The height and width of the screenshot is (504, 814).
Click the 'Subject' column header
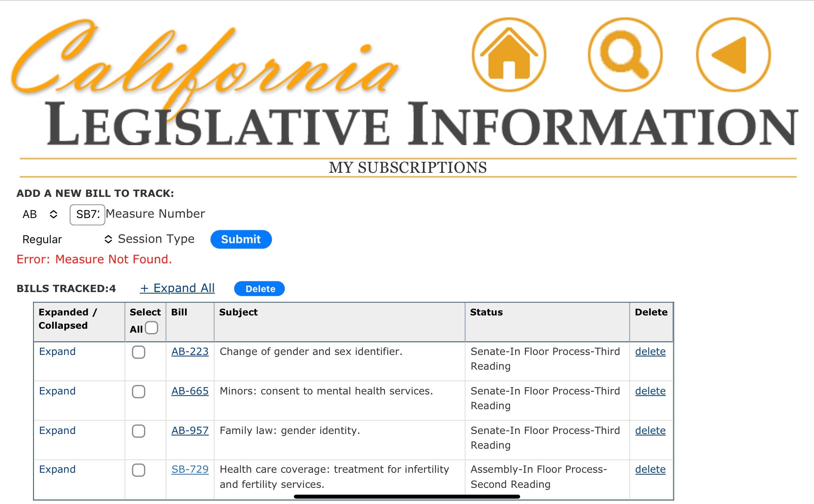pos(239,312)
